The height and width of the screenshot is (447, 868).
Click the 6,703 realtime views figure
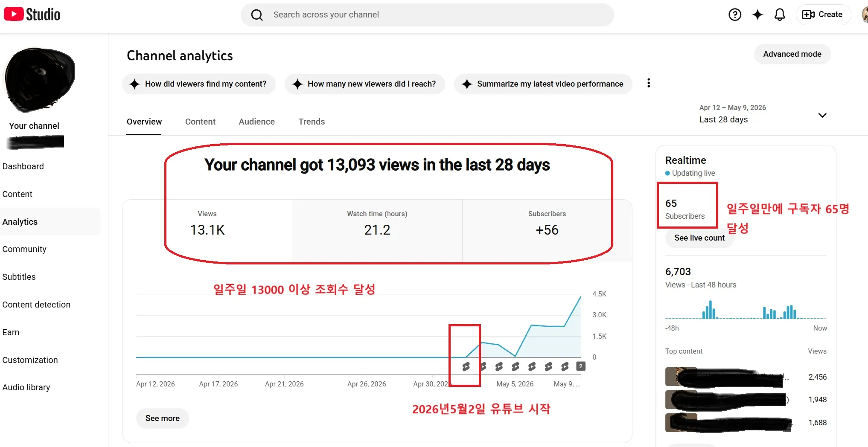click(678, 272)
